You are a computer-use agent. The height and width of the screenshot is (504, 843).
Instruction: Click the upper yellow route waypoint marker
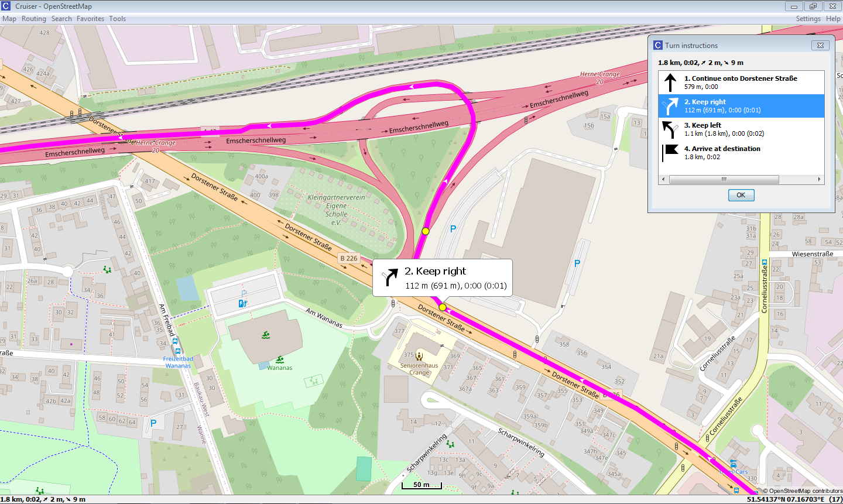click(x=426, y=231)
